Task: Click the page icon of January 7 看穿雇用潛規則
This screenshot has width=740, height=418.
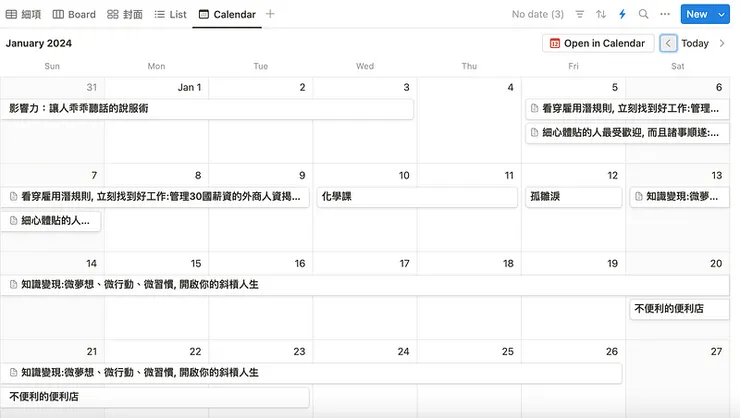Action: pos(14,197)
